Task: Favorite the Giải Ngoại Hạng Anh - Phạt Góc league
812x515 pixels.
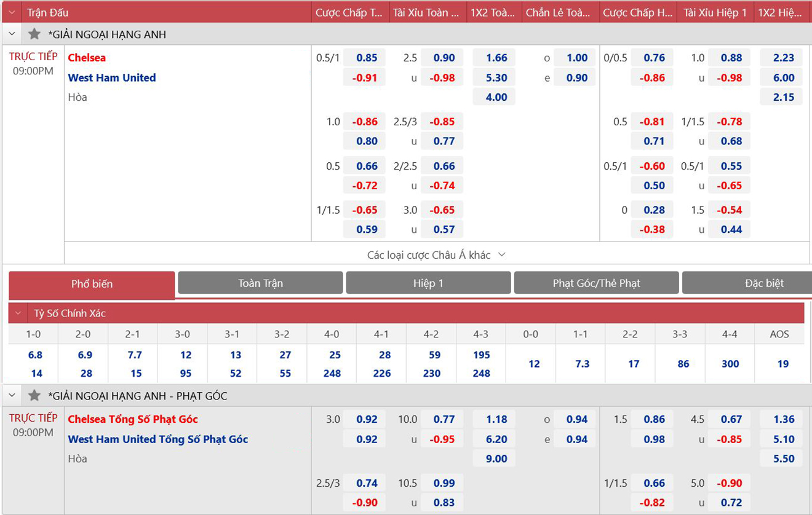Action: (x=34, y=396)
